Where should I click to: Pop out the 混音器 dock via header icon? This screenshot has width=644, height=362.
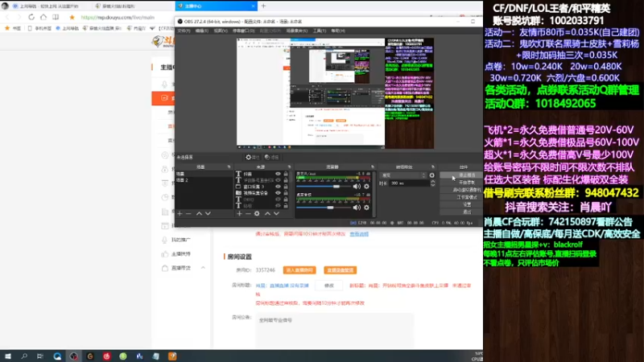[x=373, y=167]
